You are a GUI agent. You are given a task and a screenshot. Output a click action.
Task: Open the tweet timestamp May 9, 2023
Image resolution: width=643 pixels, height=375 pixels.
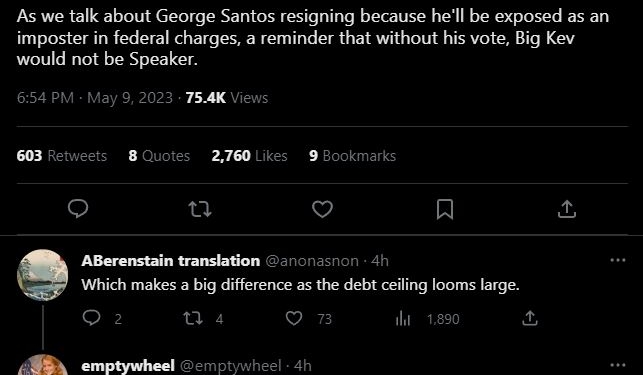click(130, 98)
